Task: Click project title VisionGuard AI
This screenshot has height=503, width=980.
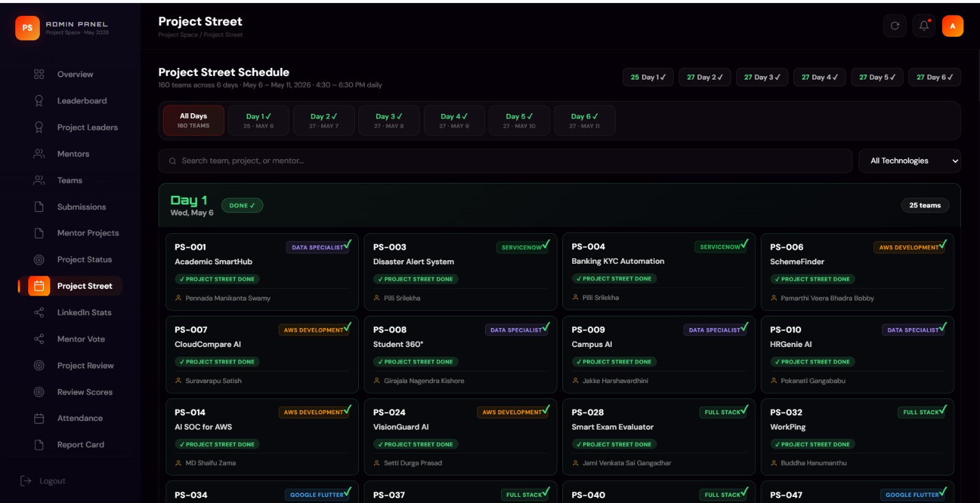Action: [401, 427]
